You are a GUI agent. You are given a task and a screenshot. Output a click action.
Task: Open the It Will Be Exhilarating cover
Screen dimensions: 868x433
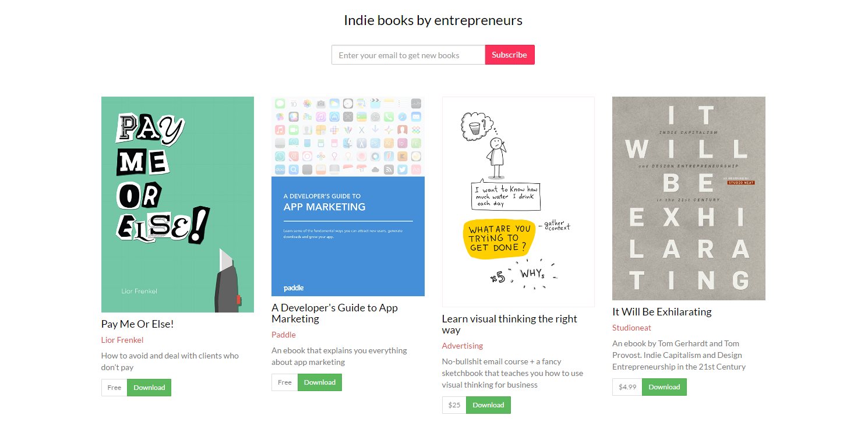coord(689,198)
